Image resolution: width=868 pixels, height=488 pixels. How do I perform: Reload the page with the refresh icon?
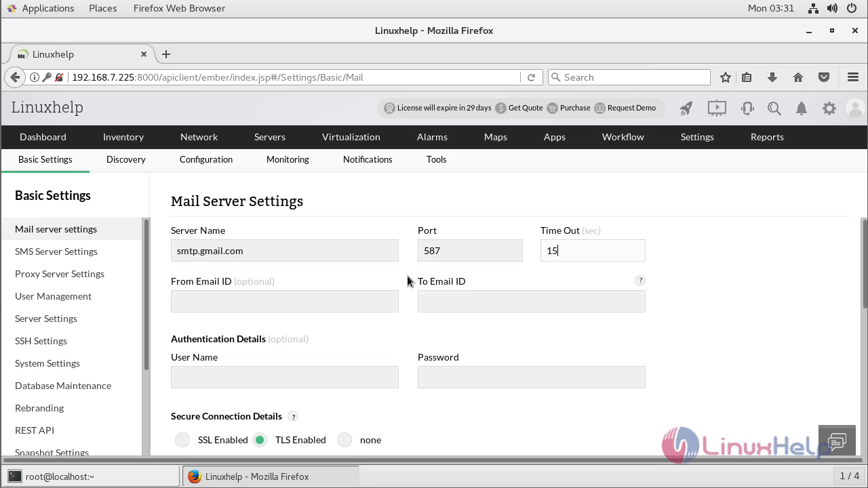point(531,77)
